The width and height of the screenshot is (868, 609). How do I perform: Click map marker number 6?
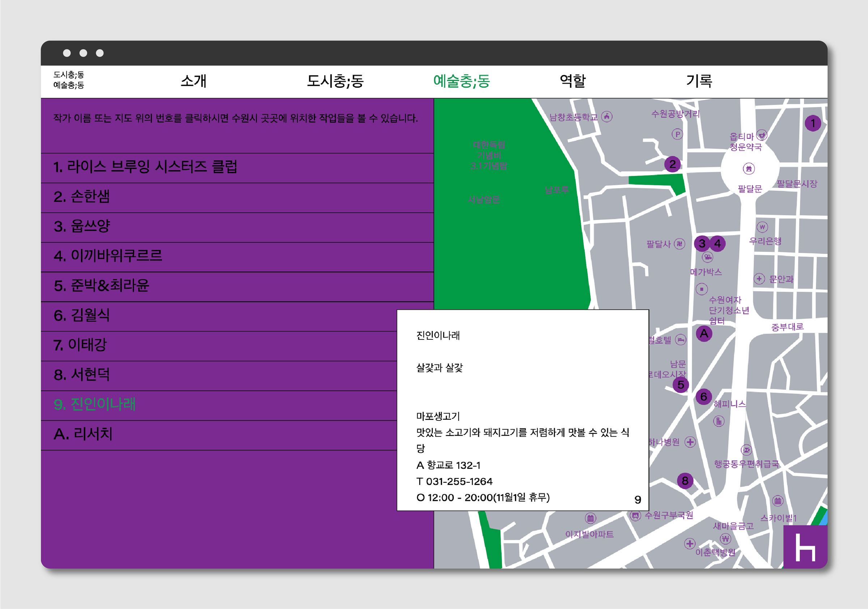(x=703, y=397)
